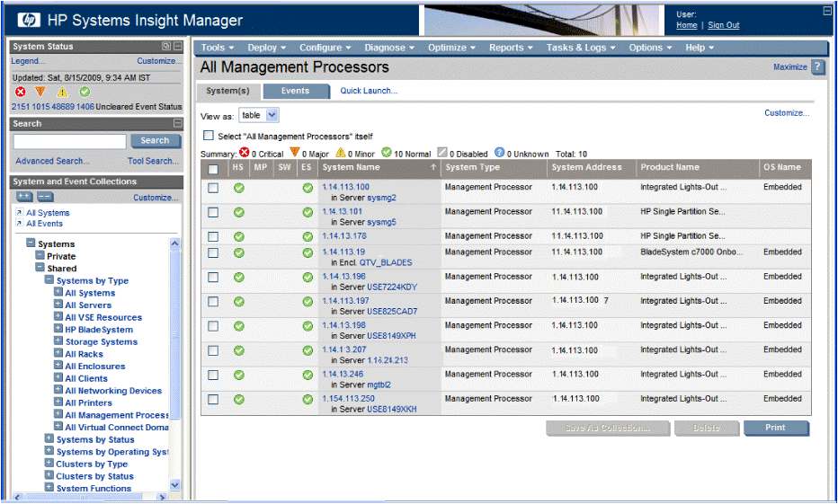Click the ES status icon for 1.14.13.246
The image size is (838, 504).
(308, 376)
